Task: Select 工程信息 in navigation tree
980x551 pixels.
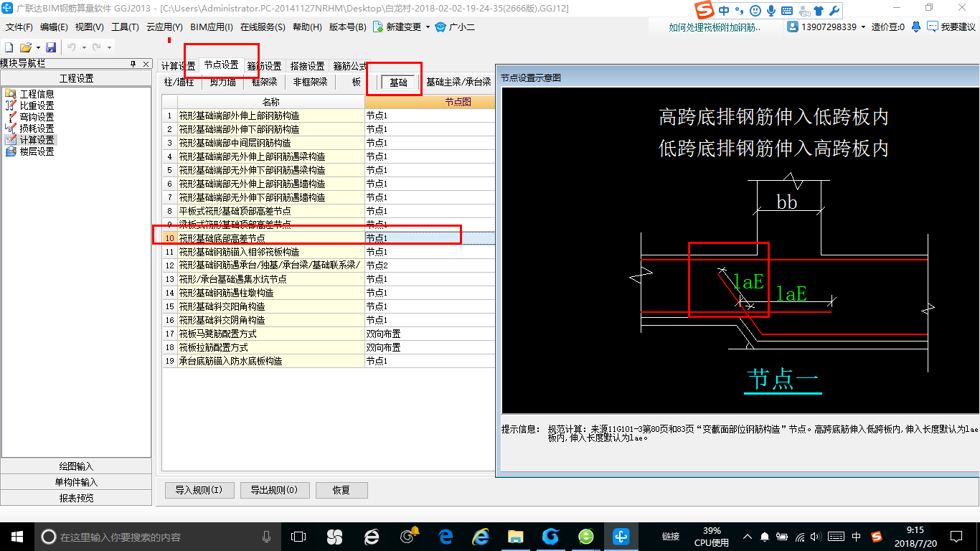Action: (37, 94)
